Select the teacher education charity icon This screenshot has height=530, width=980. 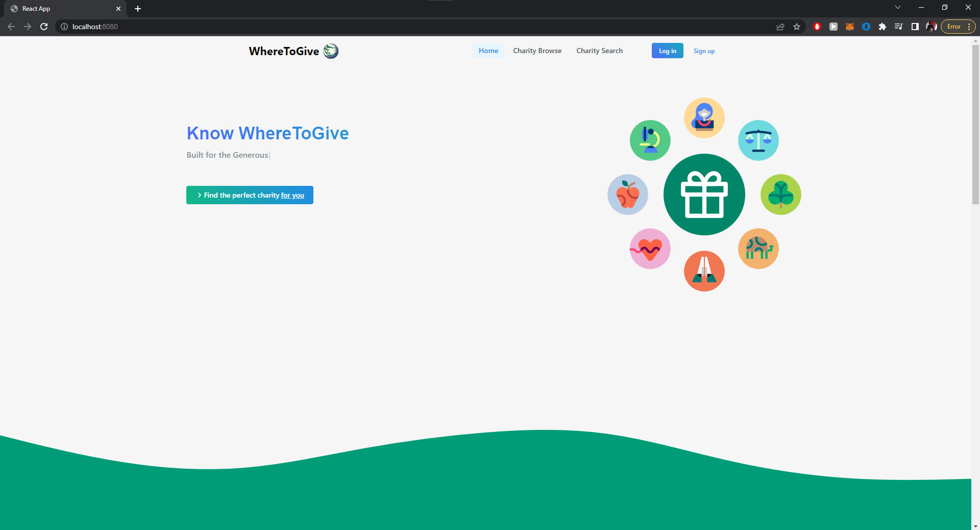(704, 118)
